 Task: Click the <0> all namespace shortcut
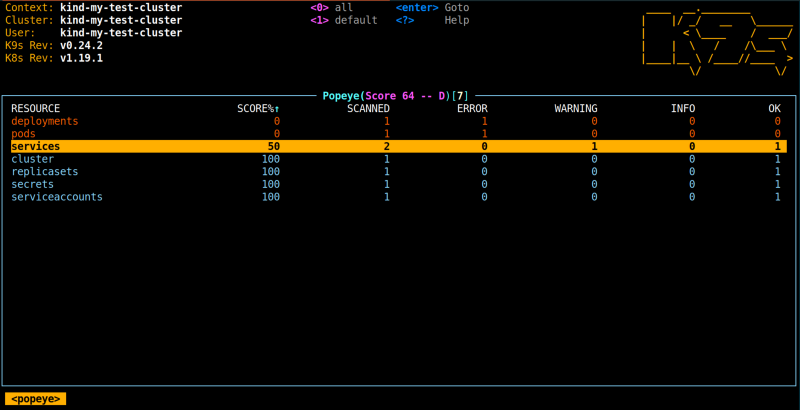click(332, 8)
